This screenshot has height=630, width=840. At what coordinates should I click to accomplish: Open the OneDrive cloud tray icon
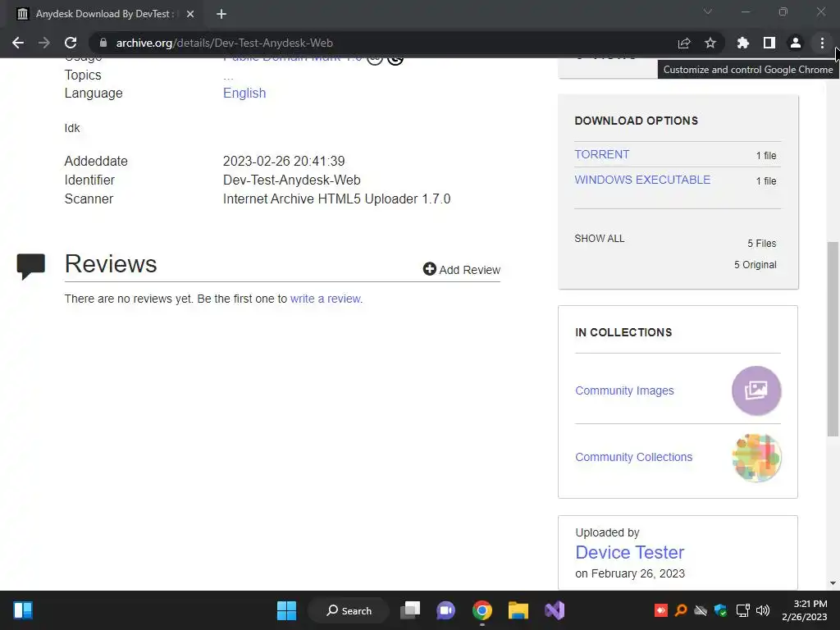(x=701, y=610)
